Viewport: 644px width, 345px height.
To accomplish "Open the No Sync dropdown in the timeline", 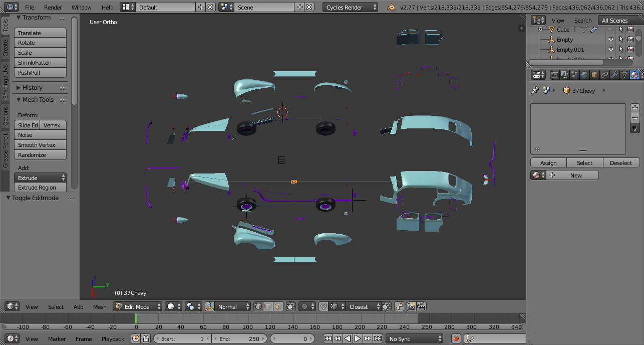I will [414, 338].
